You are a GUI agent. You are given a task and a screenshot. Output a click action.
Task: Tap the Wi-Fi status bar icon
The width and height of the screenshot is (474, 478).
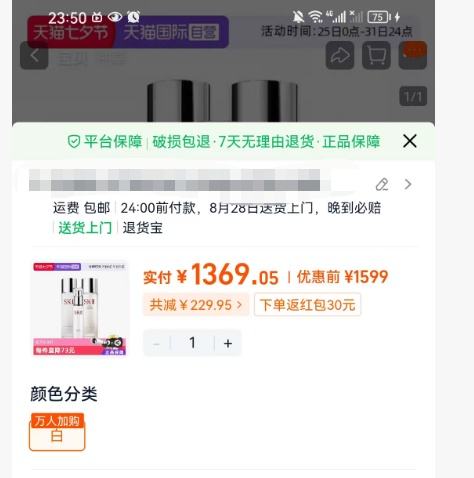click(x=315, y=17)
